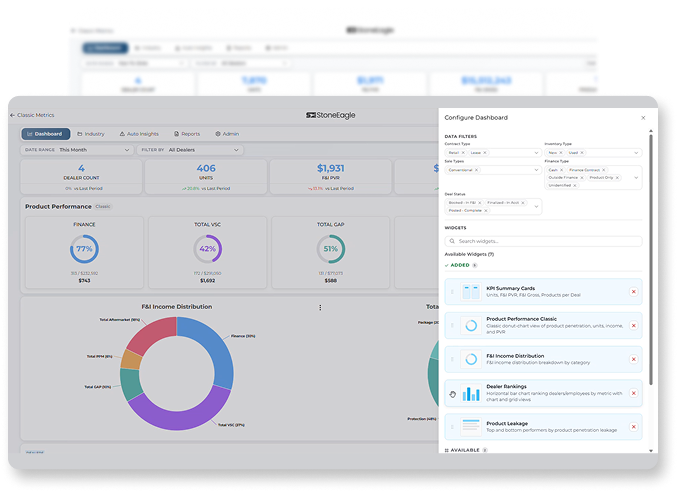Remove the Finalized - In Acct chip
The width and height of the screenshot is (678, 493).
click(x=523, y=203)
